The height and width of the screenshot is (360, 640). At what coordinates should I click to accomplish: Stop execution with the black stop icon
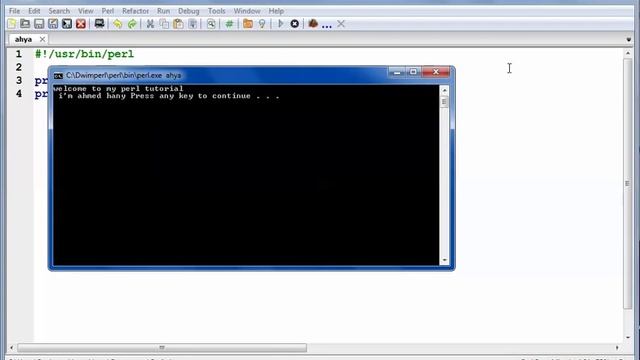click(294, 24)
